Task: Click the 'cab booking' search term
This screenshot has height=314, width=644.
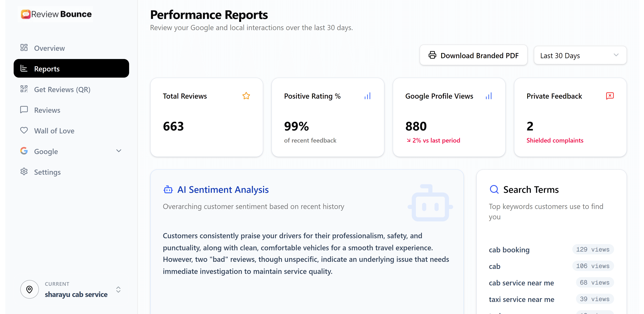Action: [x=509, y=250]
